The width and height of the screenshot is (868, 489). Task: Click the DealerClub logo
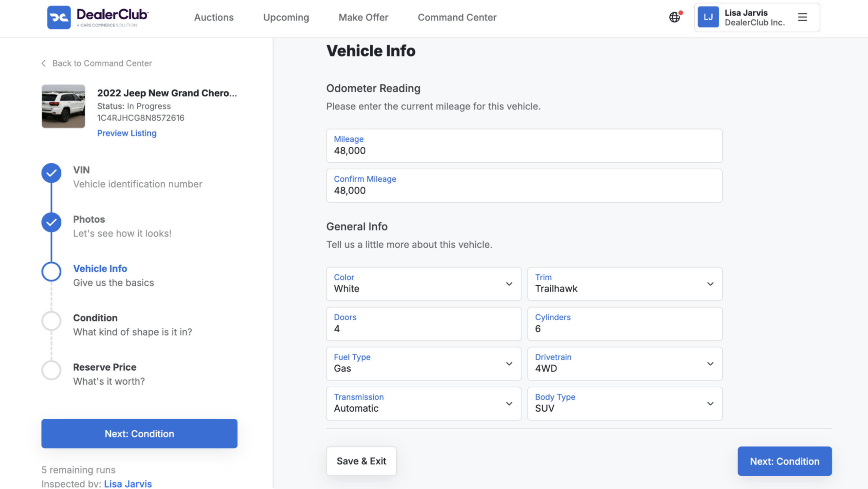point(98,17)
